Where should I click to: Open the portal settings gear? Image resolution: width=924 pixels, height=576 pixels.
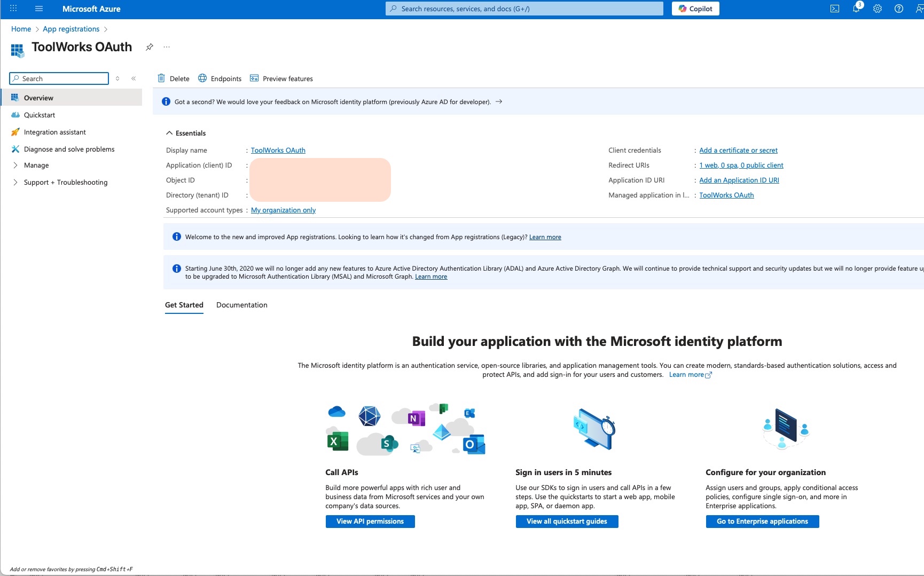876,9
